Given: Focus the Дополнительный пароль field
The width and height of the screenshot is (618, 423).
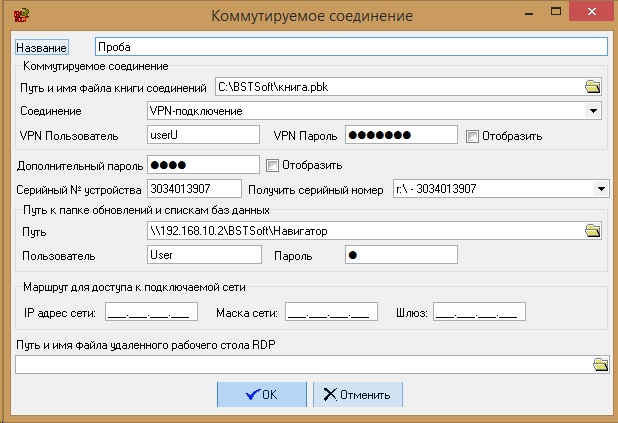Looking at the screenshot, I should click(203, 164).
